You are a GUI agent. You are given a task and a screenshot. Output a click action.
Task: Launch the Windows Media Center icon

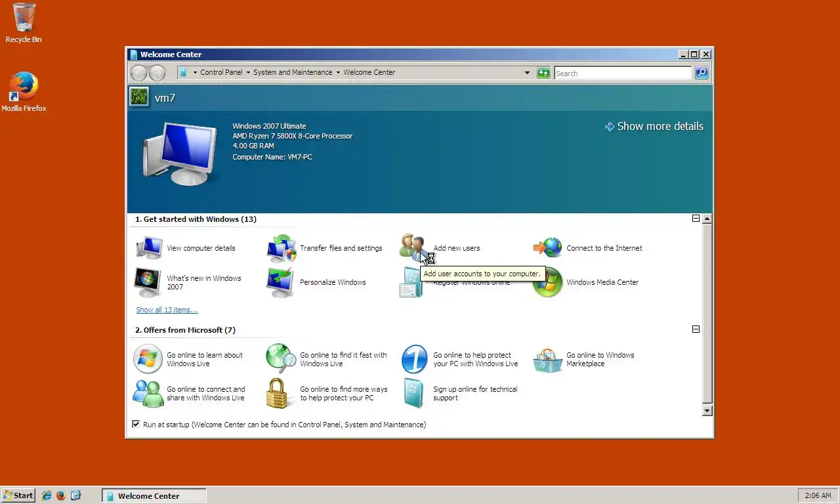(548, 283)
